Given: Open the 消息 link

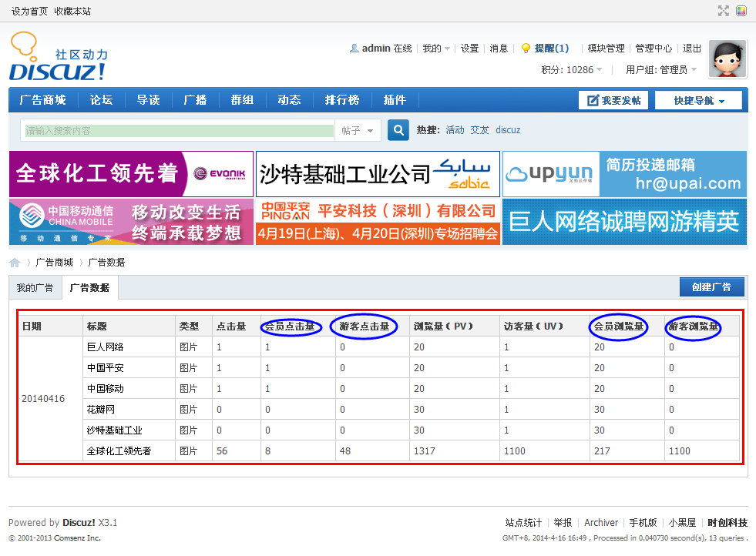Looking at the screenshot, I should tap(499, 49).
